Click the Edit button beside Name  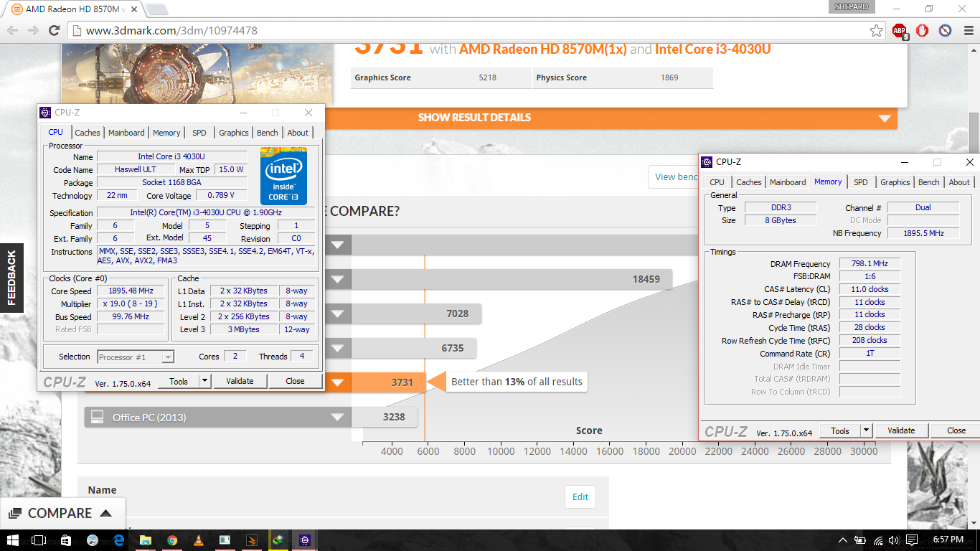click(x=580, y=496)
